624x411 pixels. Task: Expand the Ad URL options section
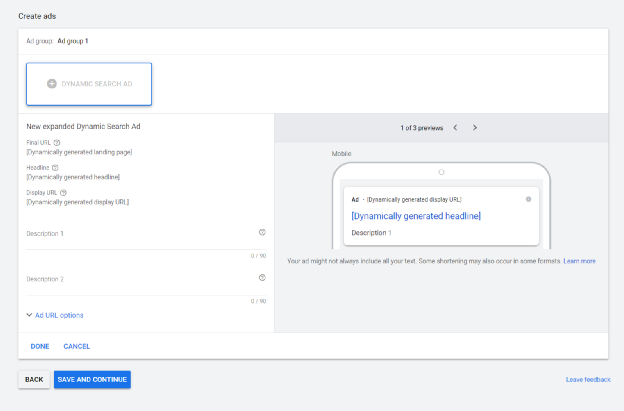pyautogui.click(x=55, y=315)
